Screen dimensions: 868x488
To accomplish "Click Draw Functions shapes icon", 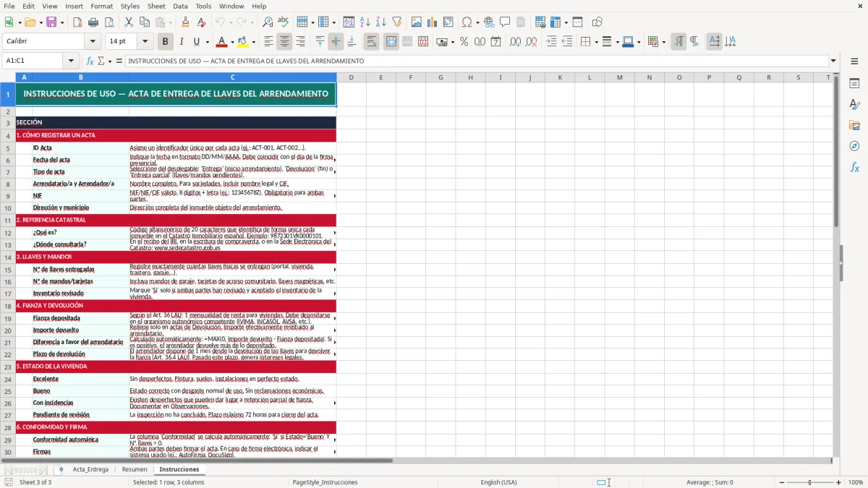I will pos(597,22).
